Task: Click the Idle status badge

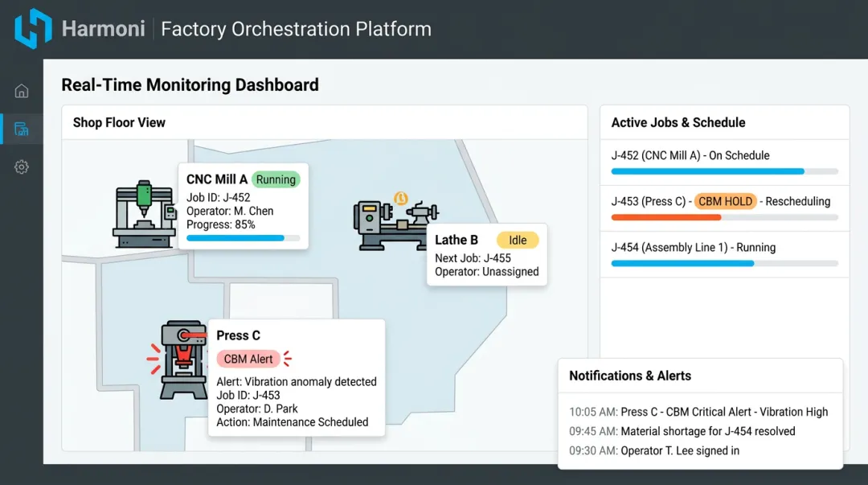Action: pyautogui.click(x=518, y=240)
